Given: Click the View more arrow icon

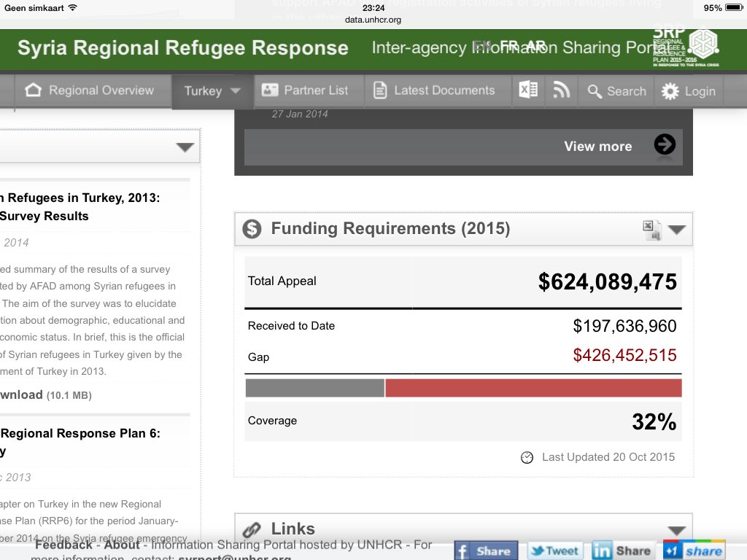Looking at the screenshot, I should 665,144.
